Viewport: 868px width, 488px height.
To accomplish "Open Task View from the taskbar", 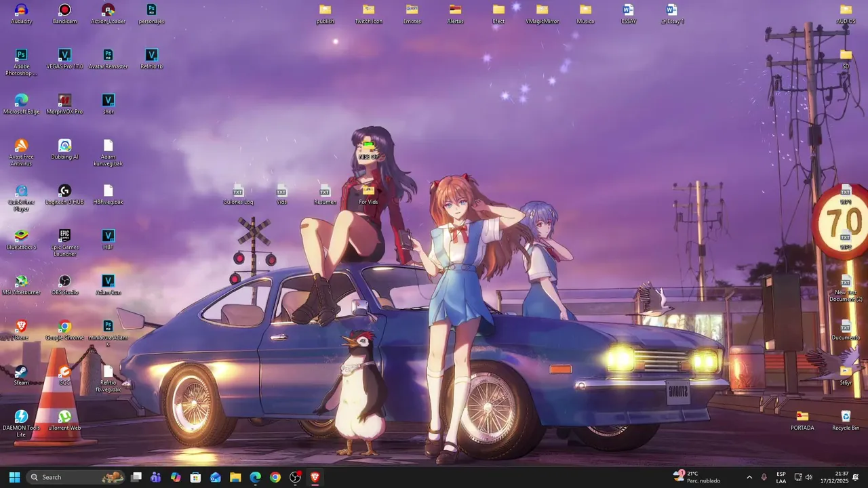I will 136,477.
